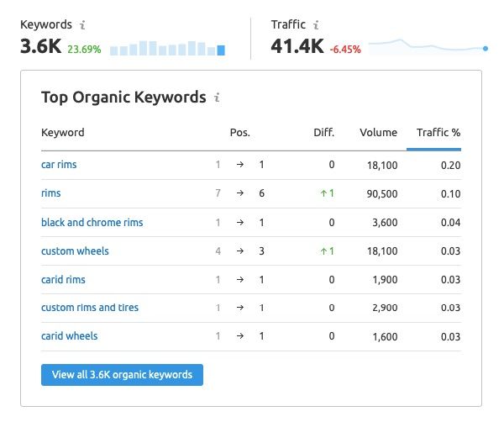The height and width of the screenshot is (422, 504).
Task: Open the 'custom wheels' keyword link
Action: pos(75,251)
